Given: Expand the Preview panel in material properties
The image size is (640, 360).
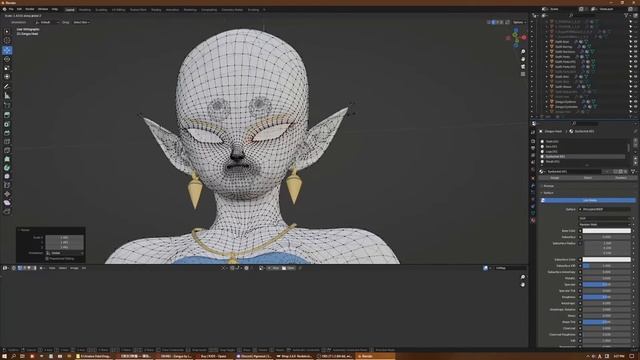Looking at the screenshot, I should click(x=548, y=186).
